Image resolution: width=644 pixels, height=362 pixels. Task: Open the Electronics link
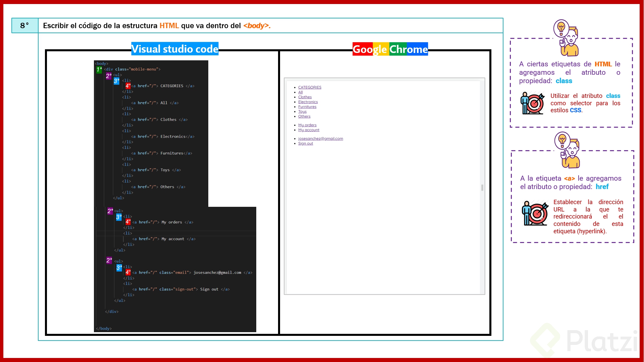tap(308, 102)
